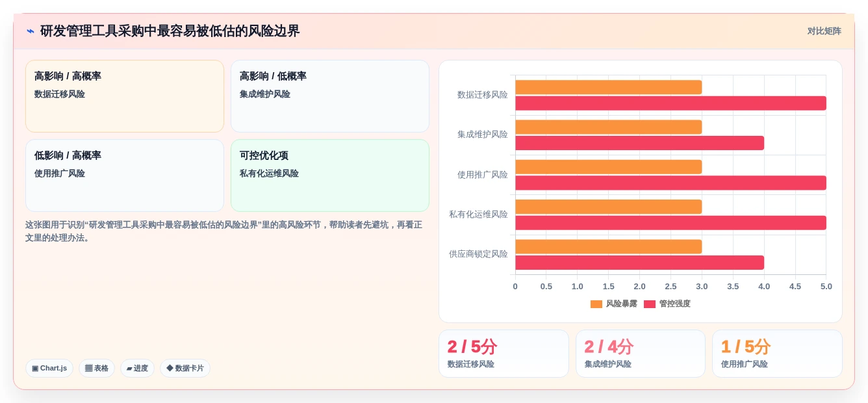The height and width of the screenshot is (403, 868).
Task: Open the 可控优化项 私有化运维风险 card
Action: click(330, 175)
